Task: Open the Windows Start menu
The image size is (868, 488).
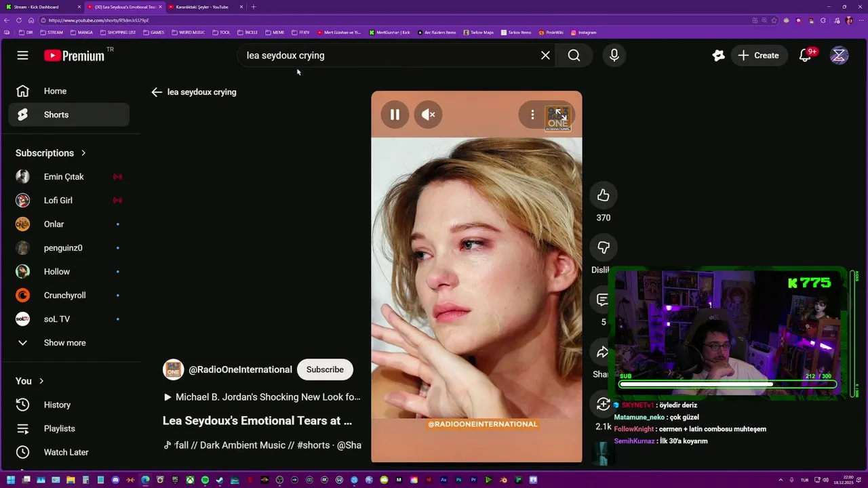Action: (x=11, y=480)
